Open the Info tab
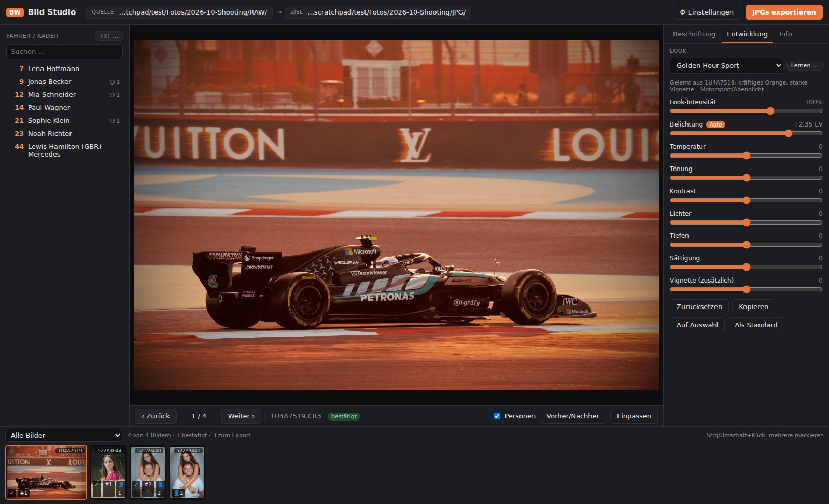 point(785,34)
